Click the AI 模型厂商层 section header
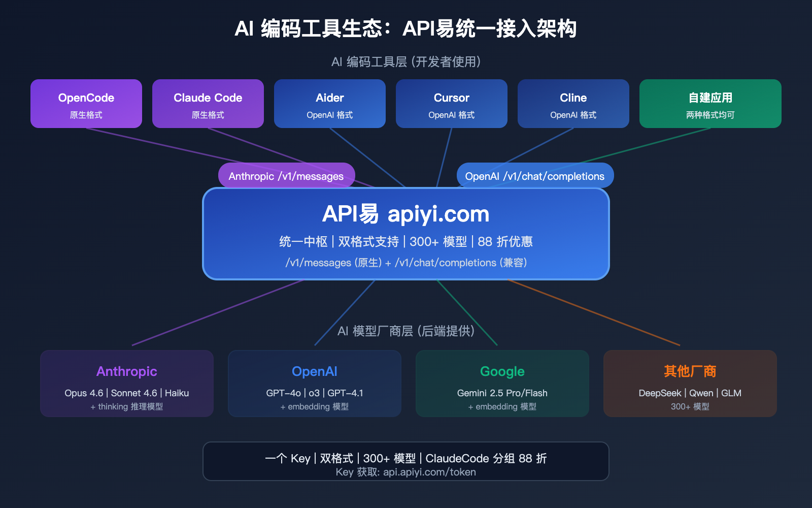Viewport: 812px width, 508px height. click(x=406, y=331)
